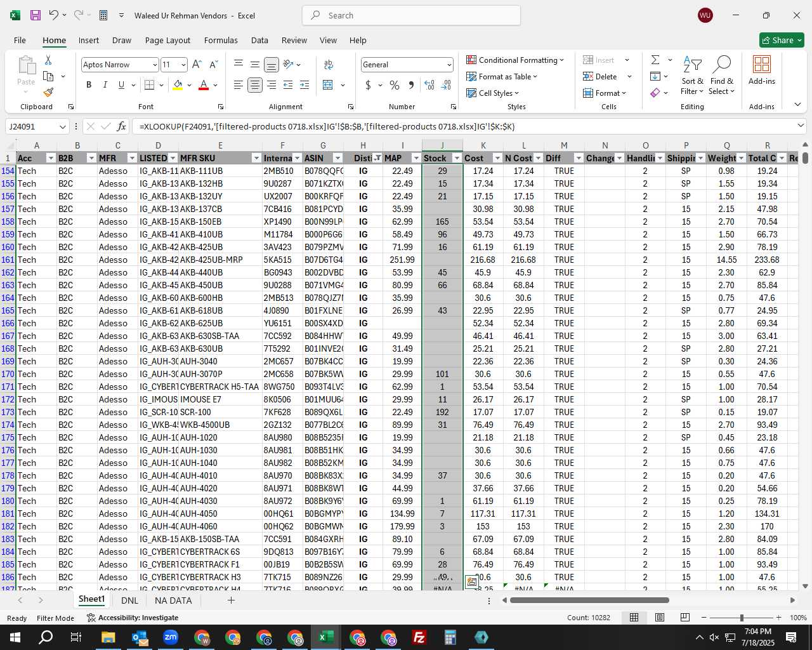
Task: Click the Format cells button
Action: tap(604, 93)
